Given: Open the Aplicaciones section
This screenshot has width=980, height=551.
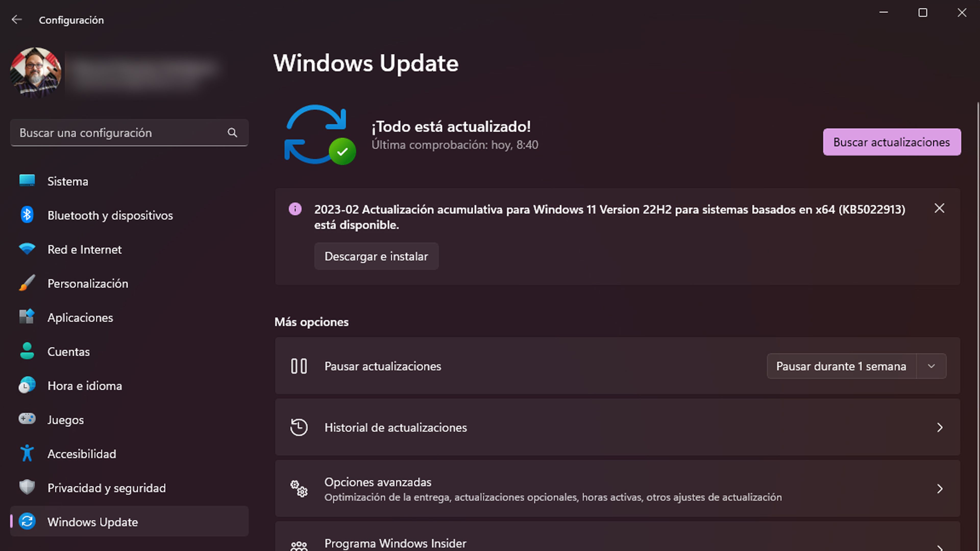Looking at the screenshot, I should click(129, 318).
